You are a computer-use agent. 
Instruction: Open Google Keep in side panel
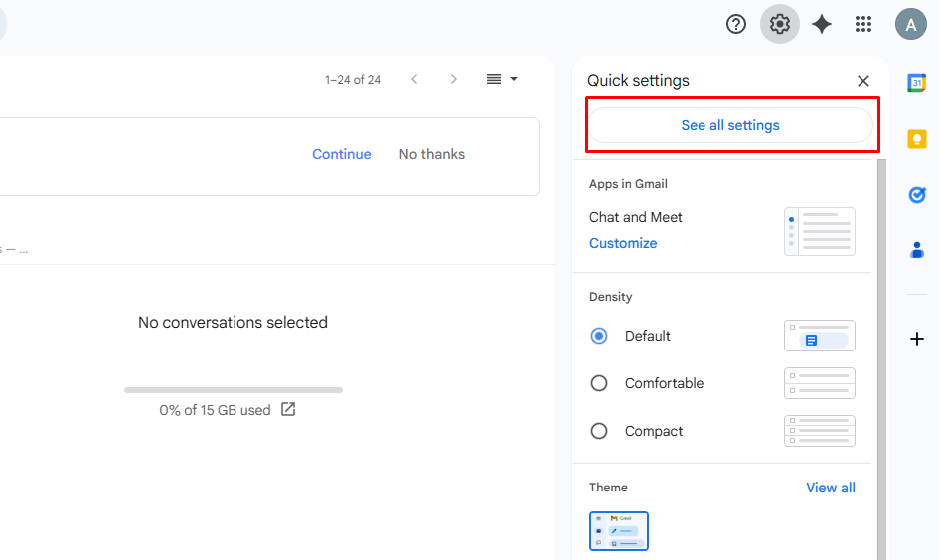(x=917, y=139)
